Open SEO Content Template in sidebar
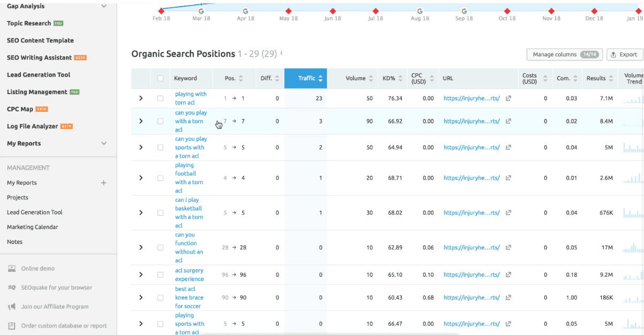Image resolution: width=644 pixels, height=335 pixels. click(40, 41)
